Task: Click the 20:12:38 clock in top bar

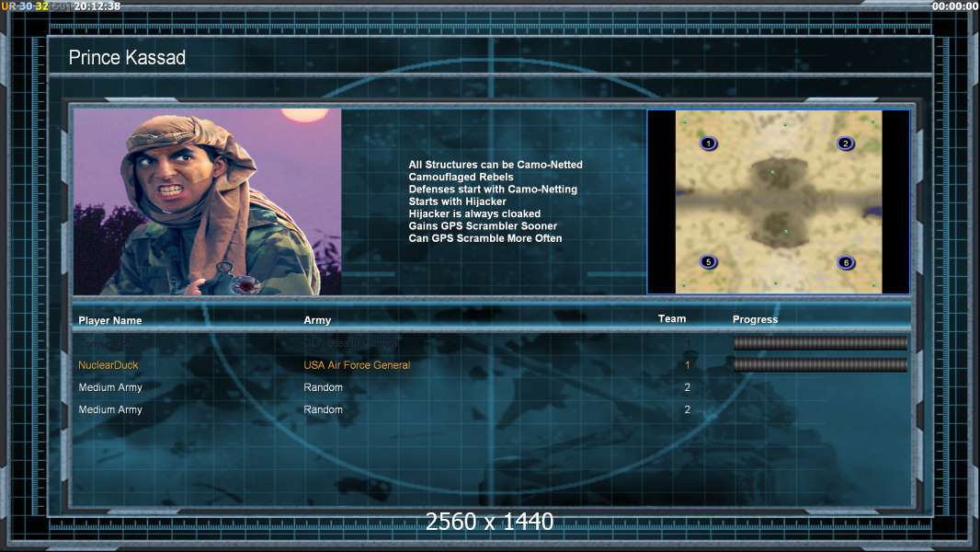Action: (97, 6)
